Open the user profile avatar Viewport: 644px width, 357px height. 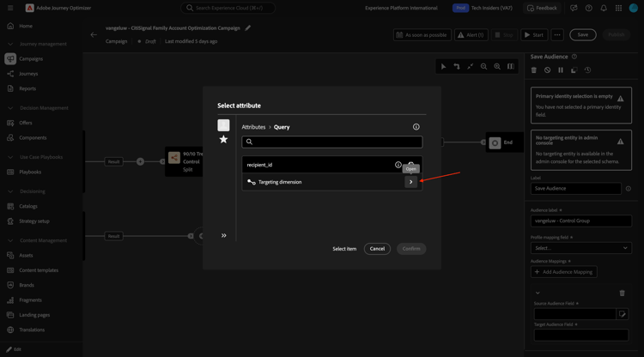point(634,8)
